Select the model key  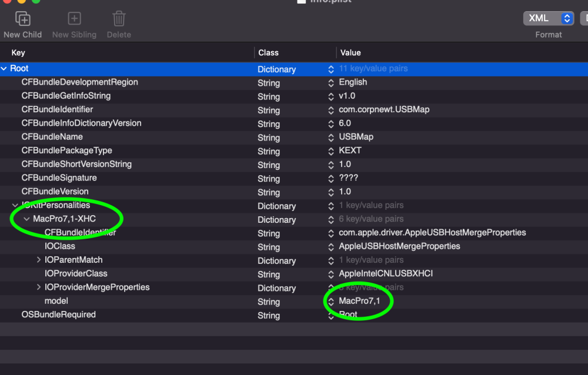coord(56,301)
